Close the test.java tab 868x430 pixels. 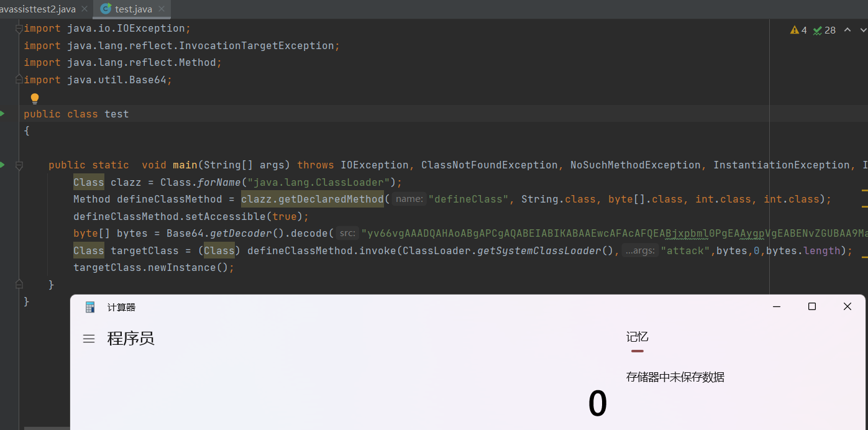coord(160,9)
